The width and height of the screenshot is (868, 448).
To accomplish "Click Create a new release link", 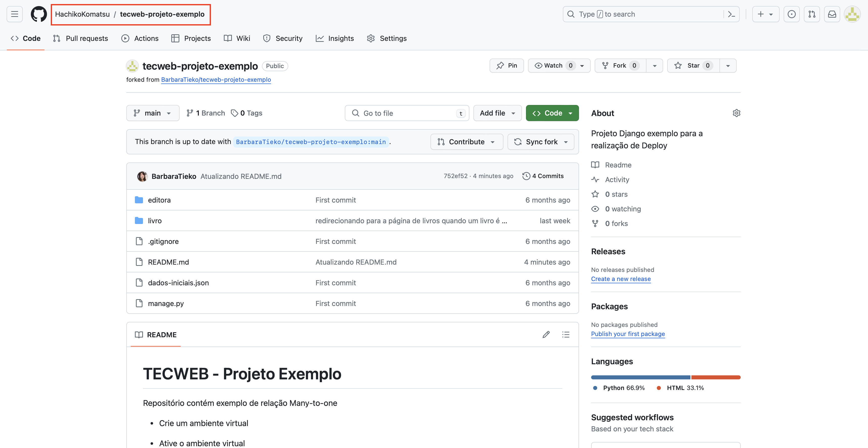I will [621, 279].
